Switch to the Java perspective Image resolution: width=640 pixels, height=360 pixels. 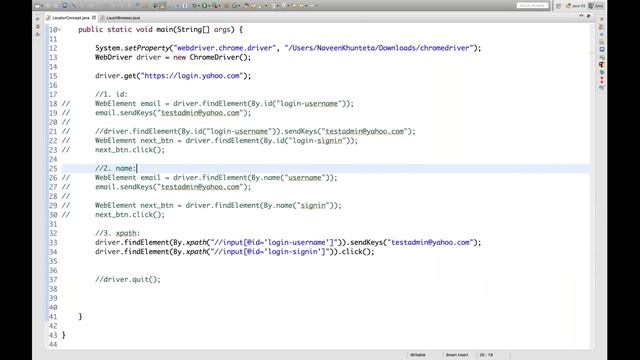596,6
